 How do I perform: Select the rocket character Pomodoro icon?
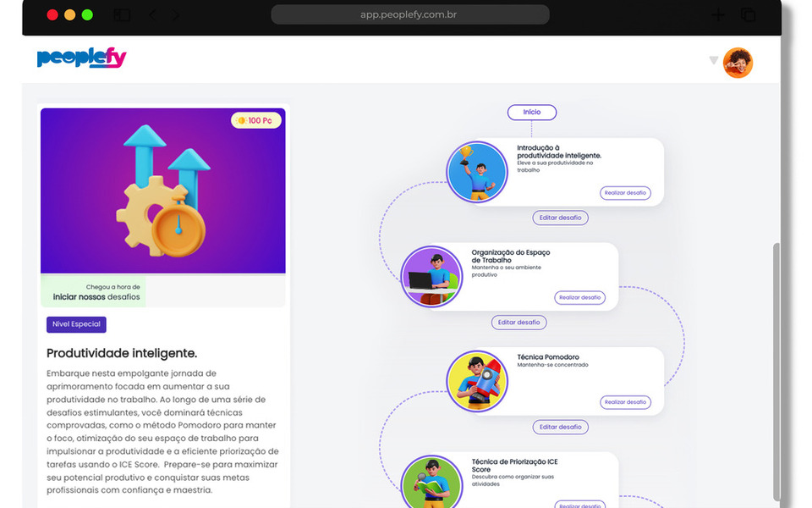point(477,381)
